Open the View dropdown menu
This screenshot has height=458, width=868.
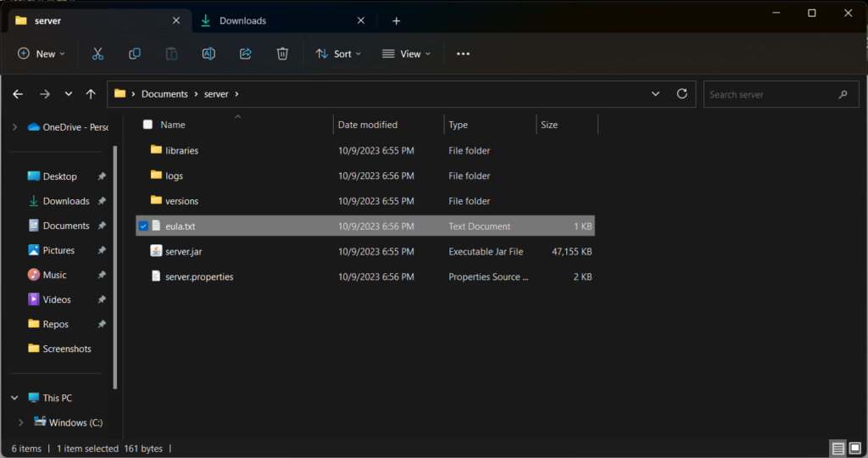(406, 53)
